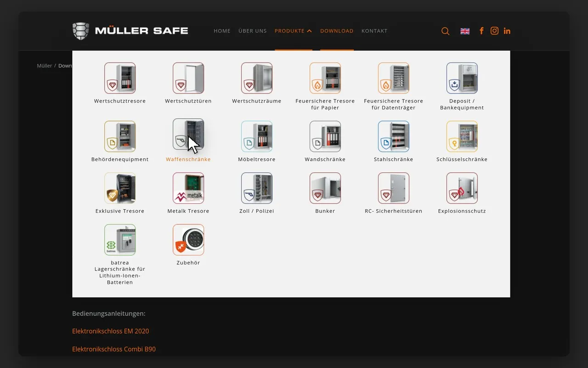Open the Exklusive Tresore category icon
This screenshot has width=588, height=368.
click(x=120, y=188)
